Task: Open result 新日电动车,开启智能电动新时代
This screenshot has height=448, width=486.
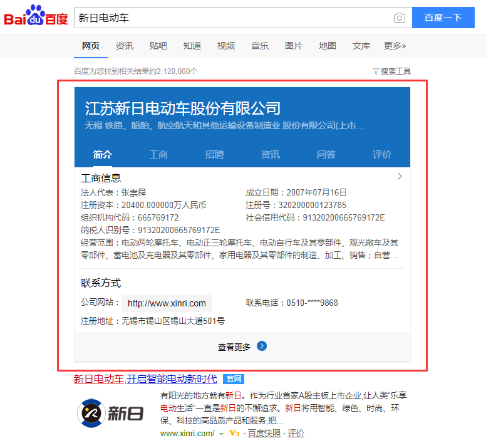Action: tap(145, 379)
